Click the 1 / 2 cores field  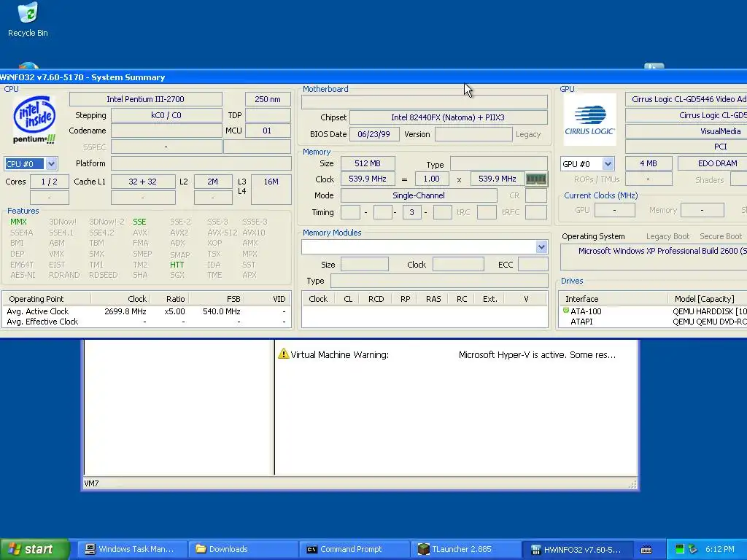click(x=49, y=182)
